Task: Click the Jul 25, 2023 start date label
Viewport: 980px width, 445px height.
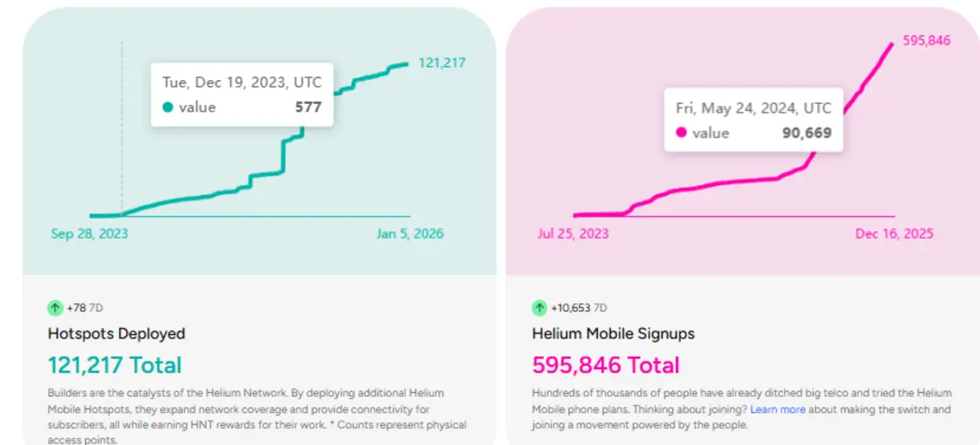Action: coord(573,234)
